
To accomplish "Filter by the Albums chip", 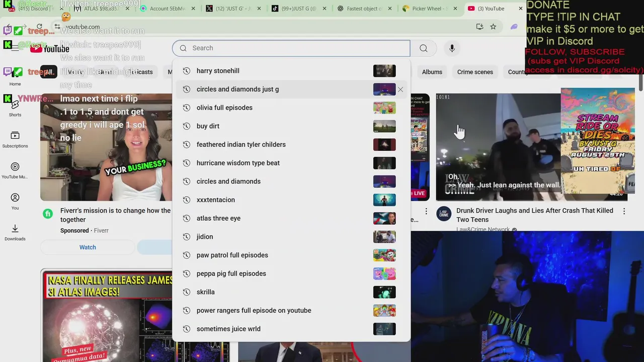I will click(432, 72).
